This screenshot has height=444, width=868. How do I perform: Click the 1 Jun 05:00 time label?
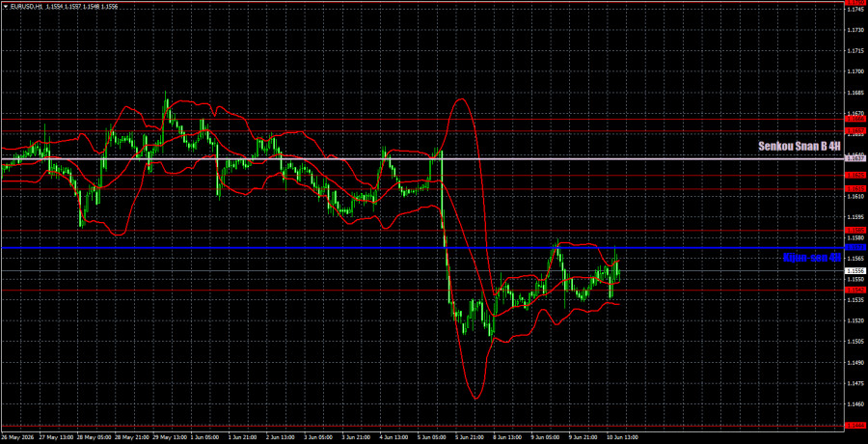(x=204, y=437)
